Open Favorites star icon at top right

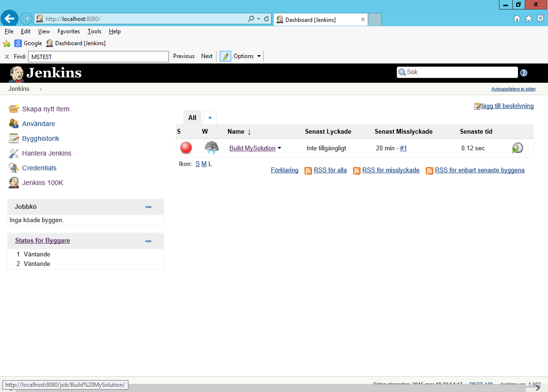(529, 19)
